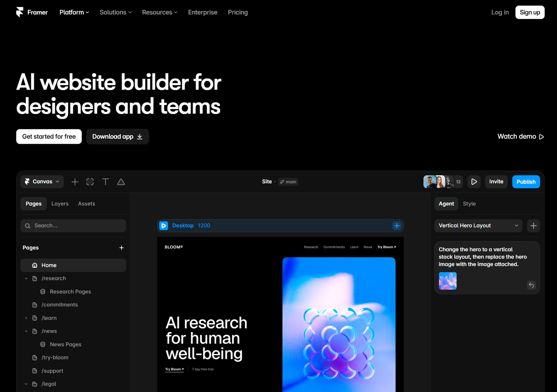
Task: Add a new page with Pages plus icon
Action: click(x=121, y=248)
